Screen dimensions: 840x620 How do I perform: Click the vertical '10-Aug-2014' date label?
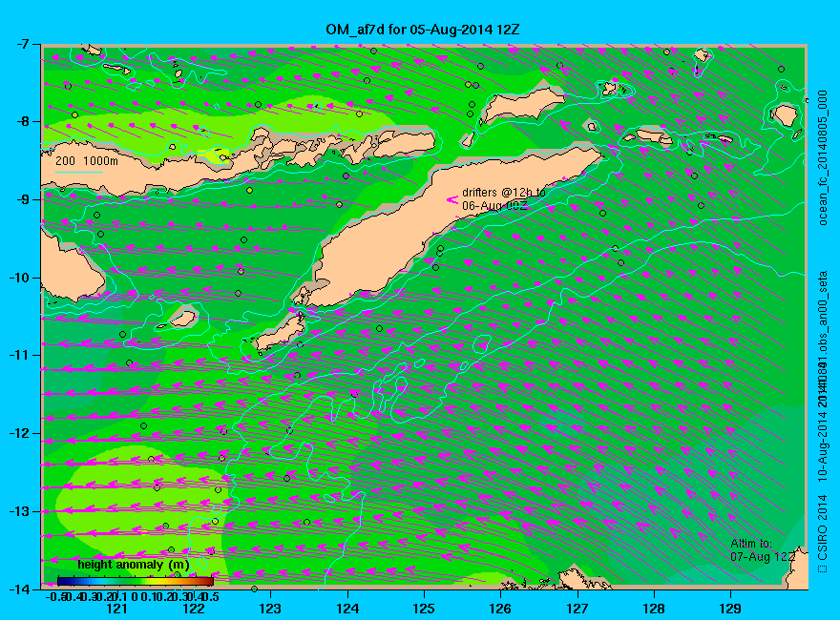point(822,446)
